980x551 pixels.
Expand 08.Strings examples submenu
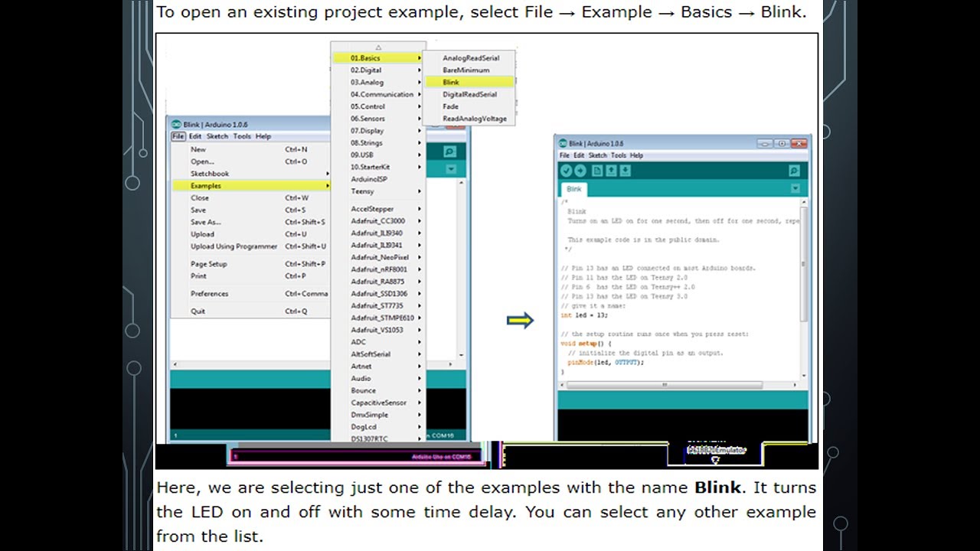[378, 143]
